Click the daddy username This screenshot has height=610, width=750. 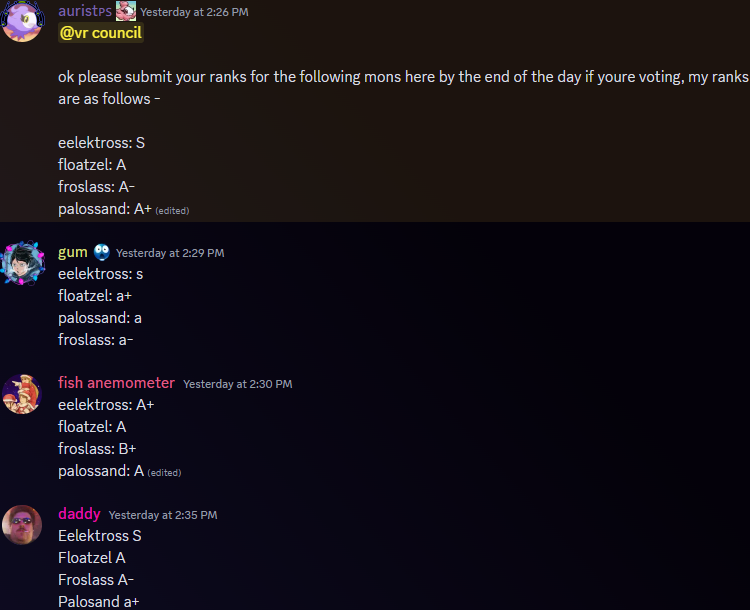coord(79,514)
